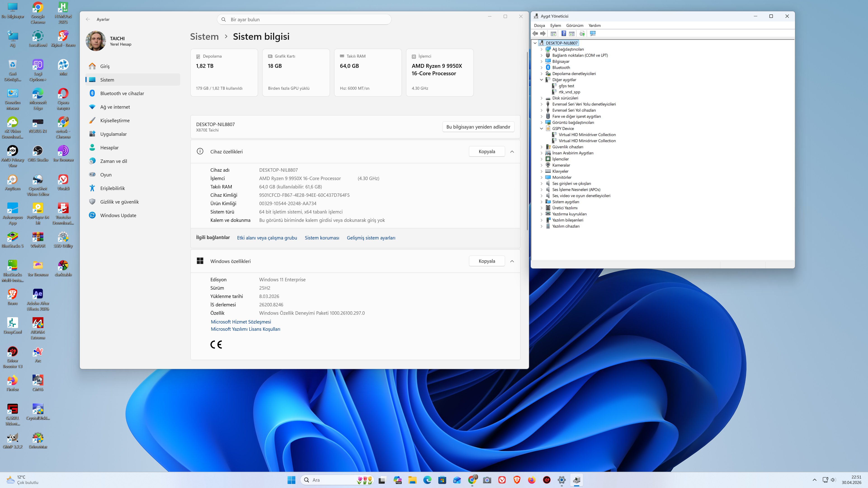The image size is (868, 488).
Task: Open the SSD Utility desktop icon
Action: coord(63,240)
